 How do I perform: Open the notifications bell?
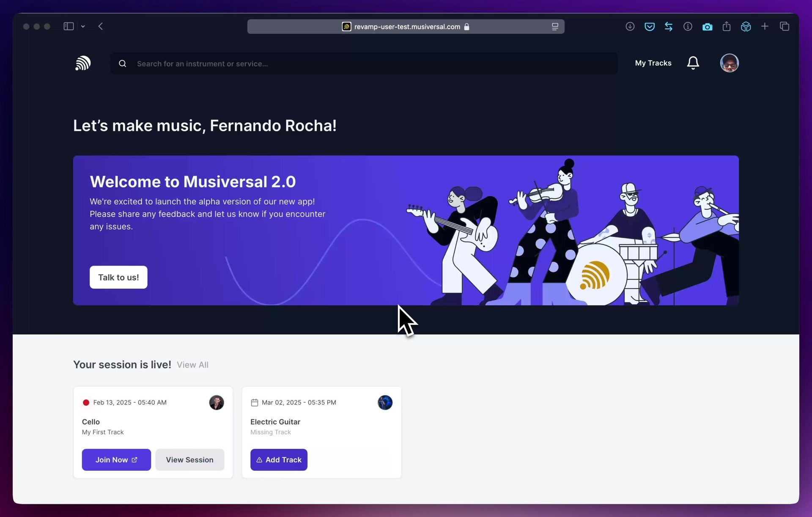(x=693, y=63)
